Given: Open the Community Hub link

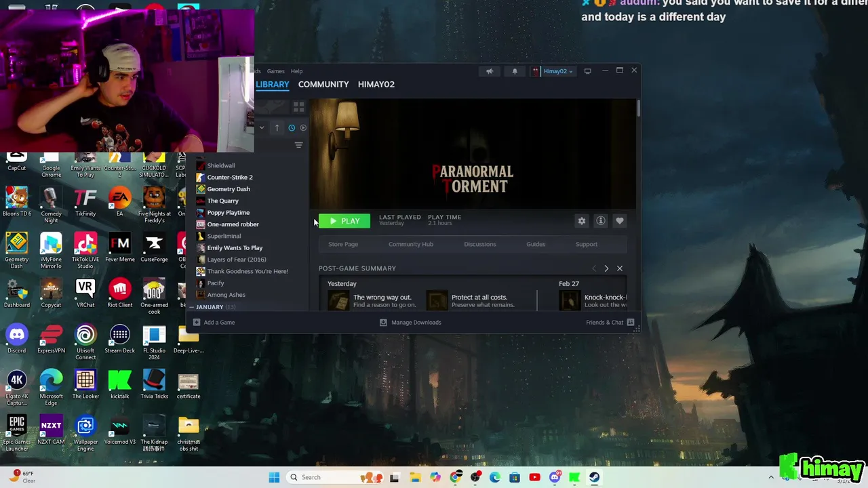Looking at the screenshot, I should coord(411,244).
